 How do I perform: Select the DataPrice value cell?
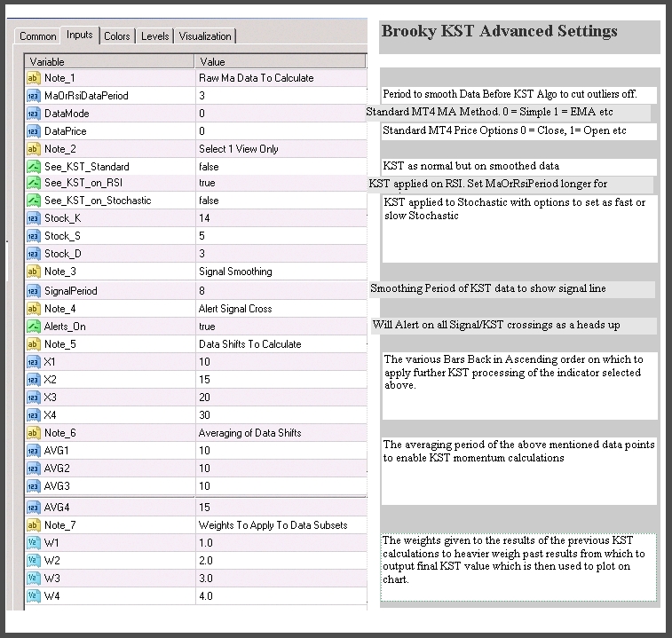click(281, 131)
